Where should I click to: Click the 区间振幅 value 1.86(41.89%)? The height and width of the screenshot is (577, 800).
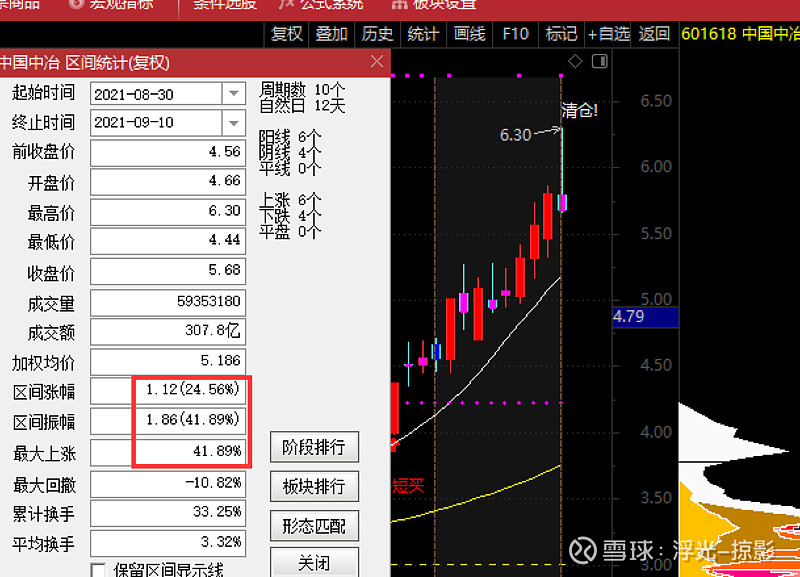(x=168, y=421)
